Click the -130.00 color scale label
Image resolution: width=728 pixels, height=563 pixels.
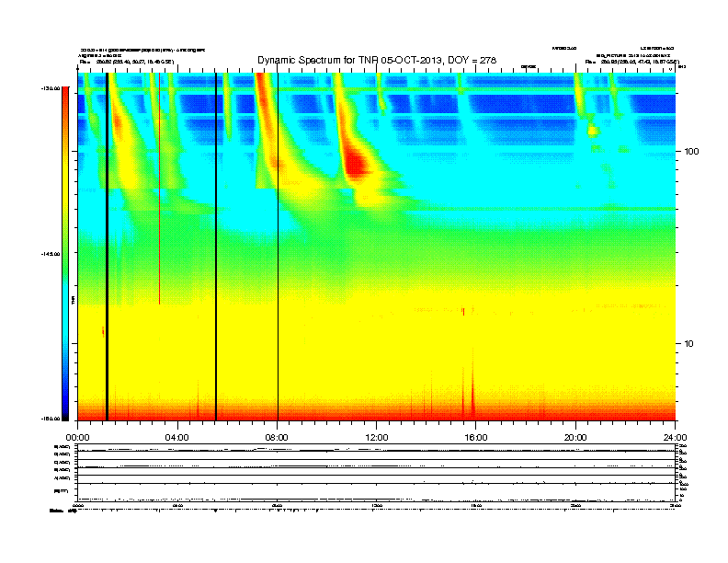pos(51,88)
